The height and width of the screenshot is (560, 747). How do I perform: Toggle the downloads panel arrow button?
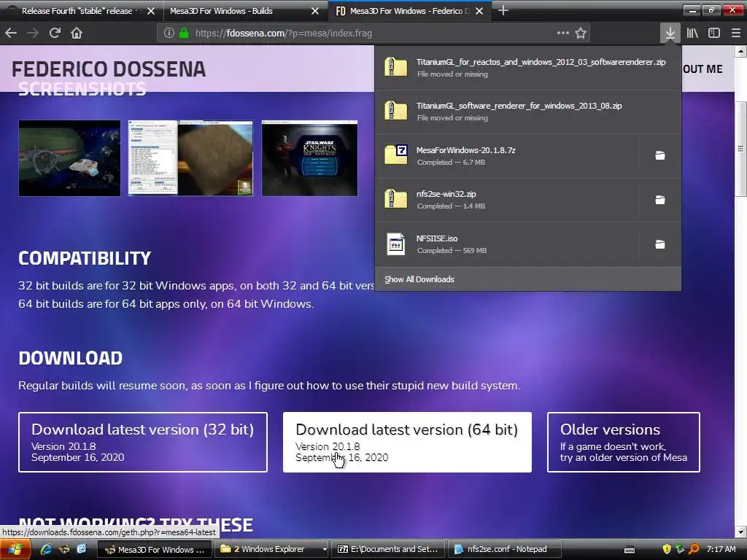click(x=670, y=33)
